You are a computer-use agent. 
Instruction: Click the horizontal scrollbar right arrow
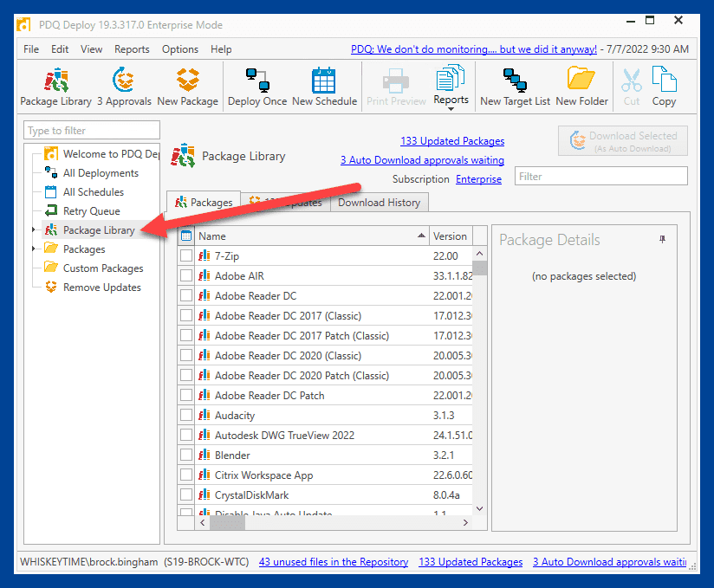click(465, 522)
